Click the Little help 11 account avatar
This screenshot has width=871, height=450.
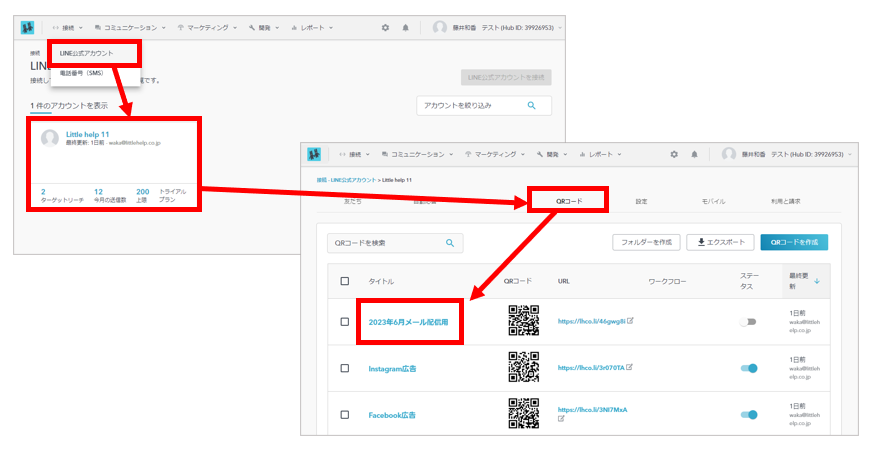click(x=50, y=138)
